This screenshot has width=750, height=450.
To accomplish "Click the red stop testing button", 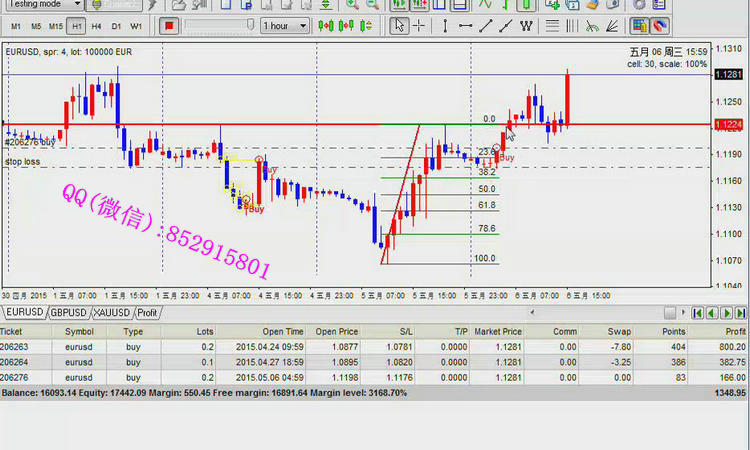I will (169, 25).
